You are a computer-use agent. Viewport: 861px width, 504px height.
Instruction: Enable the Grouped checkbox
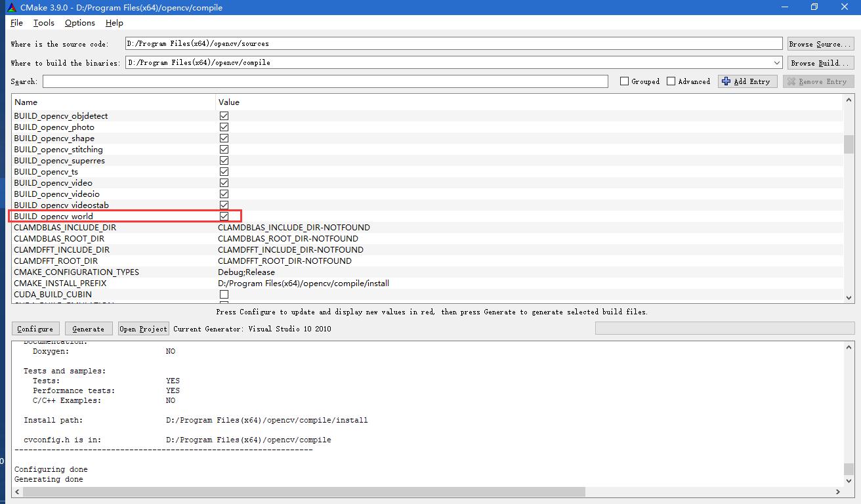(x=624, y=81)
